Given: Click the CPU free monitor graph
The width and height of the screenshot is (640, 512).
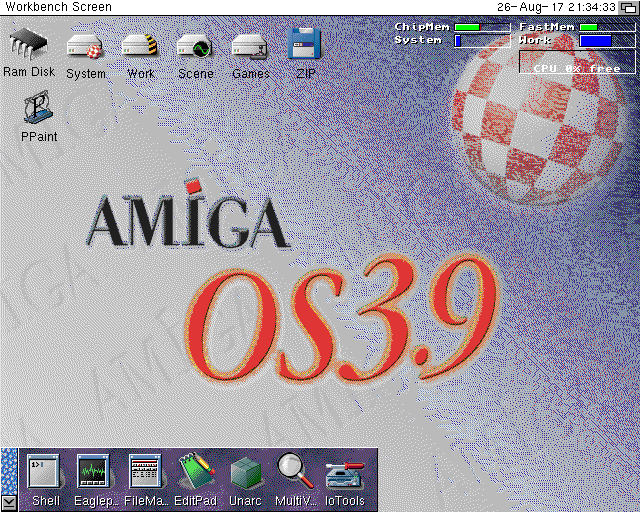Looking at the screenshot, I should [577, 62].
